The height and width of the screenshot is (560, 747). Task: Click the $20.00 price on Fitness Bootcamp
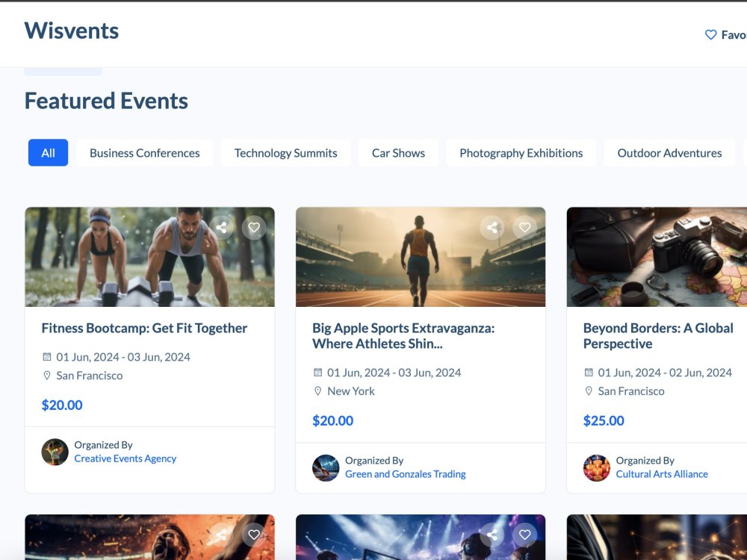(62, 405)
